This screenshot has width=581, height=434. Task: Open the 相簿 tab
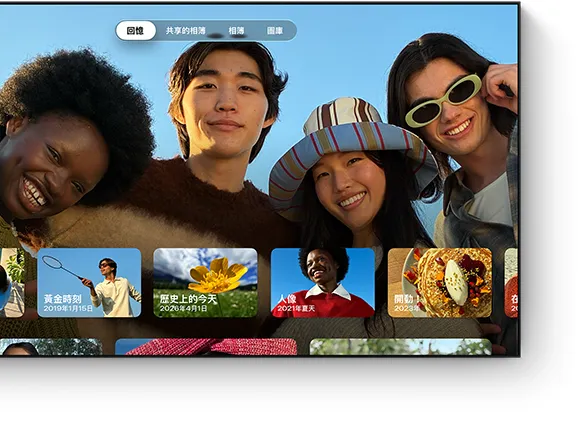tap(236, 31)
